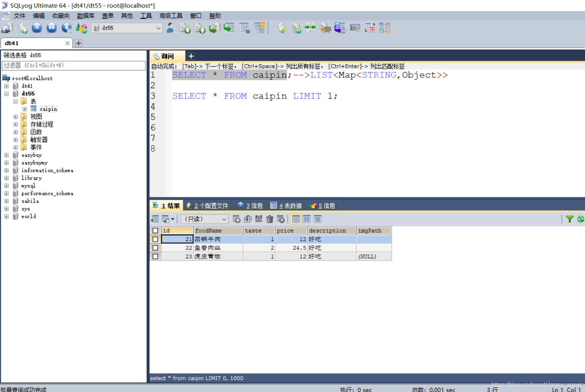The width and height of the screenshot is (585, 392).
Task: Check the row checkbox for id 21
Action: (x=155, y=239)
